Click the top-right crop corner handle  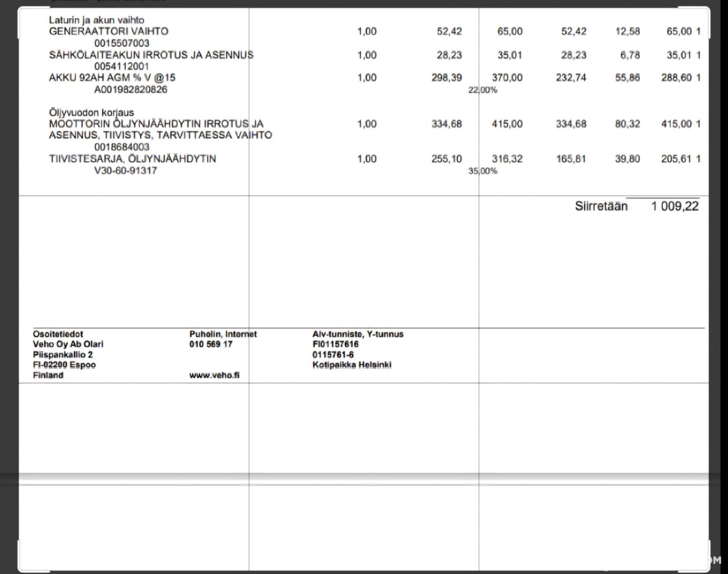click(x=708, y=8)
